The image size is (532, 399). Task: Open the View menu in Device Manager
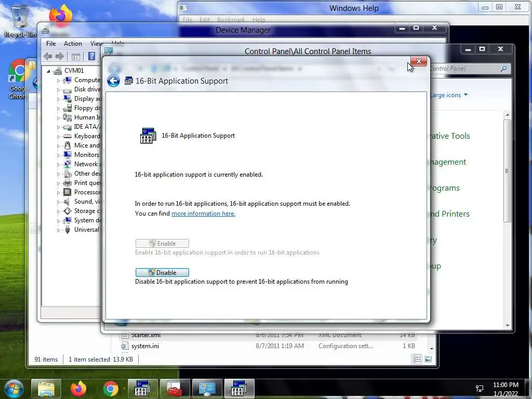click(x=96, y=44)
